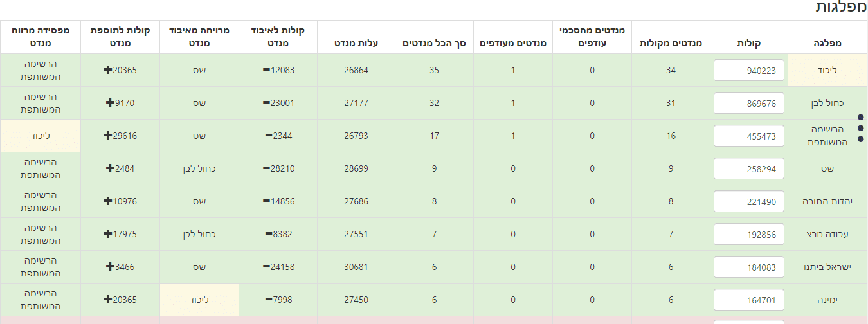Edit the votes field showing 258294
This screenshot has height=324, width=868.
tap(749, 168)
